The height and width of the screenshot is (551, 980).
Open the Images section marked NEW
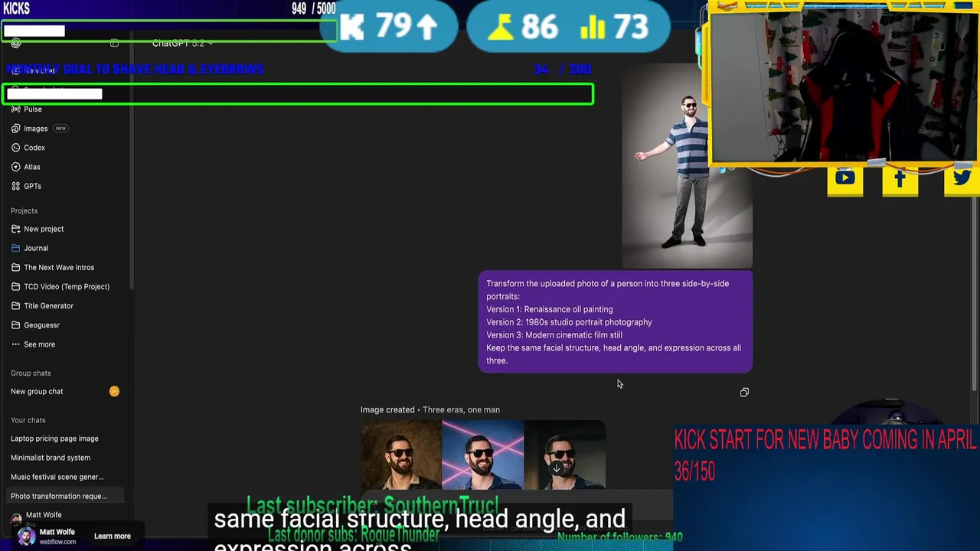[x=35, y=129]
